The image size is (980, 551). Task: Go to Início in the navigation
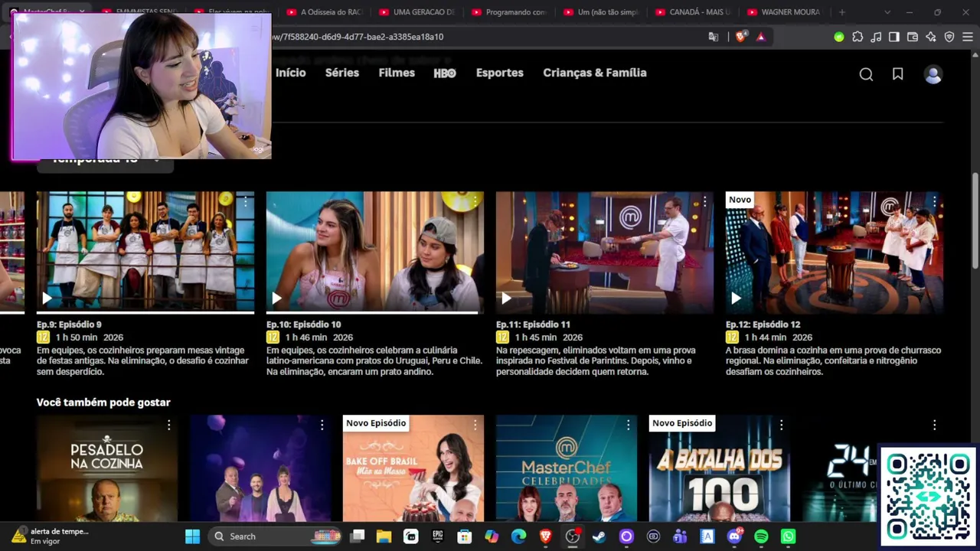[291, 73]
